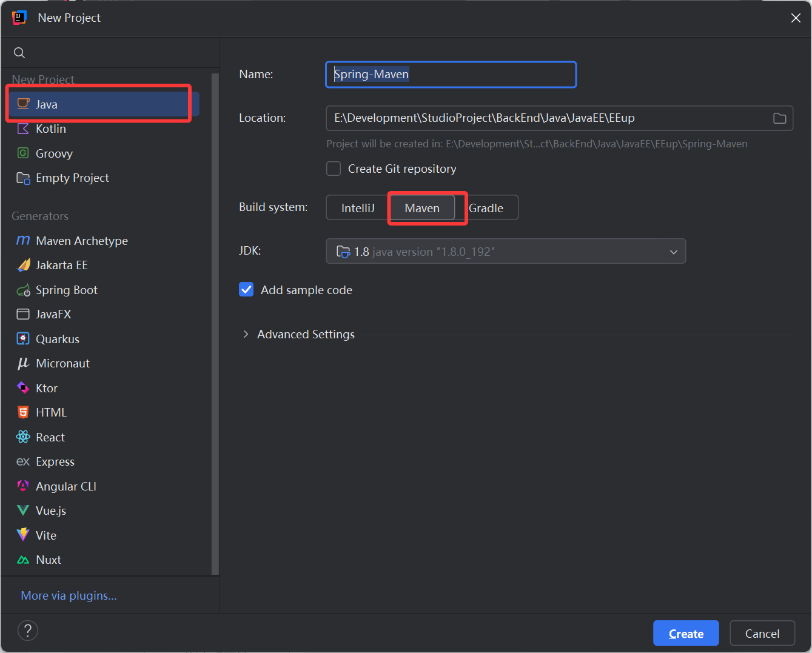Click the Create button

tap(686, 633)
